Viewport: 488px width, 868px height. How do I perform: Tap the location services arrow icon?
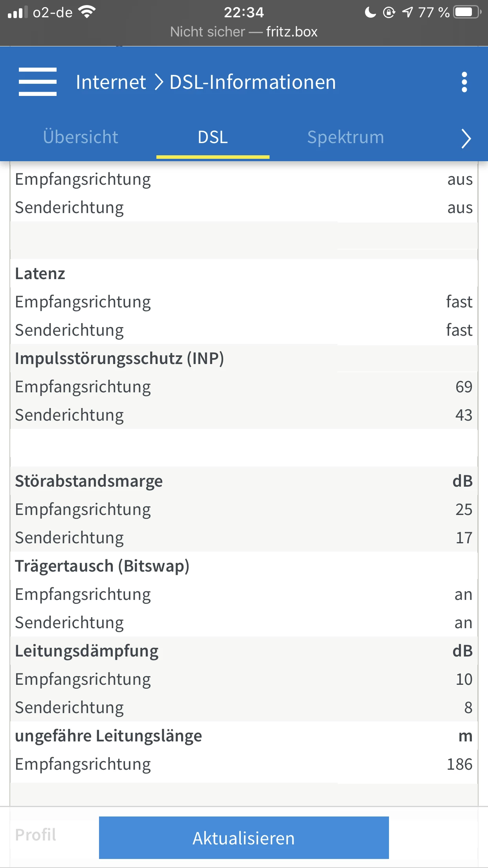[407, 13]
